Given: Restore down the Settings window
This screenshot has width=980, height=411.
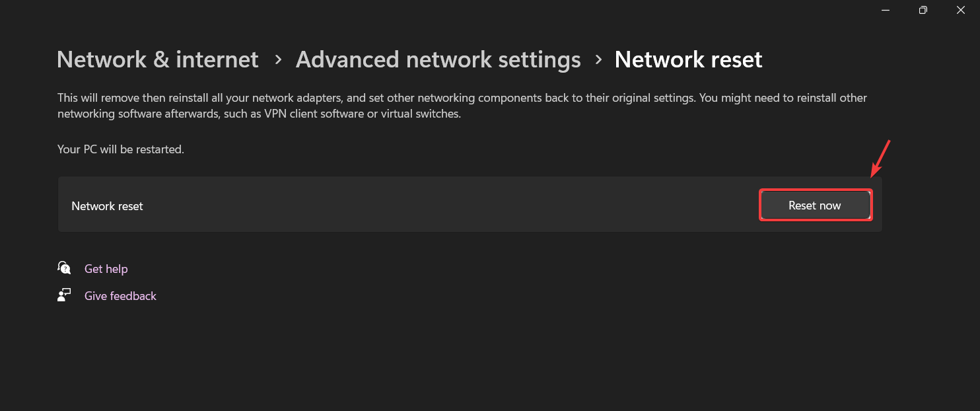Looking at the screenshot, I should point(923,10).
